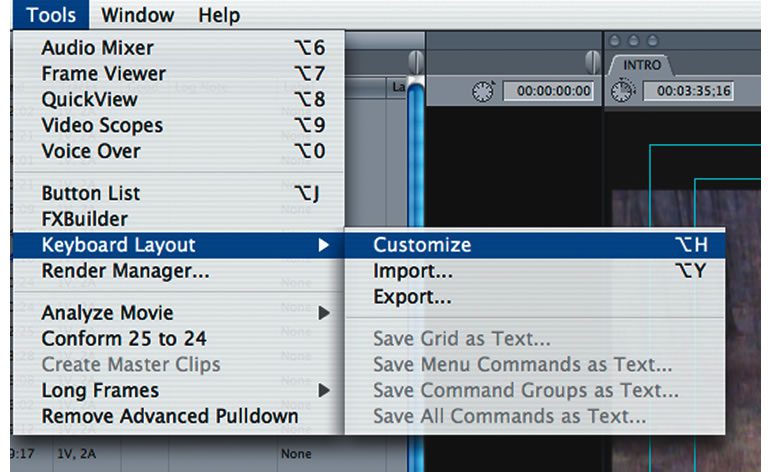Click the clock icon beside 00:00:00:00
Viewport: 770px width, 472px height.
(484, 92)
